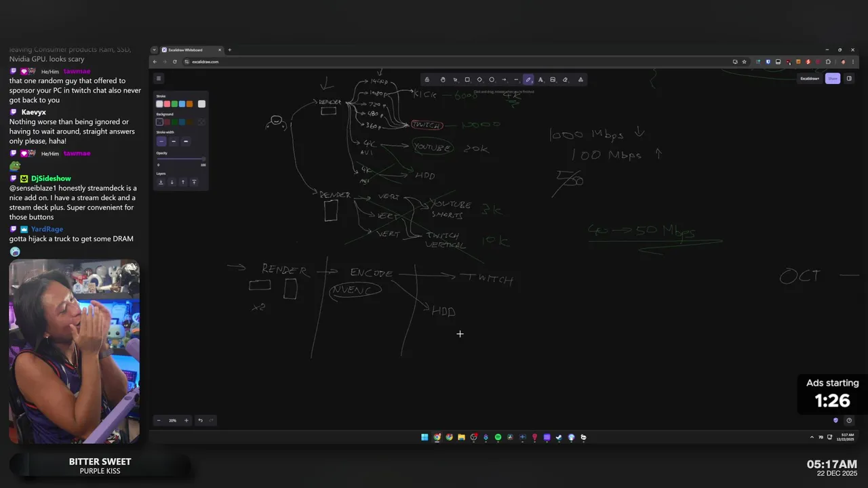
Task: Open the Excalidraw hamburger menu
Action: point(158,79)
